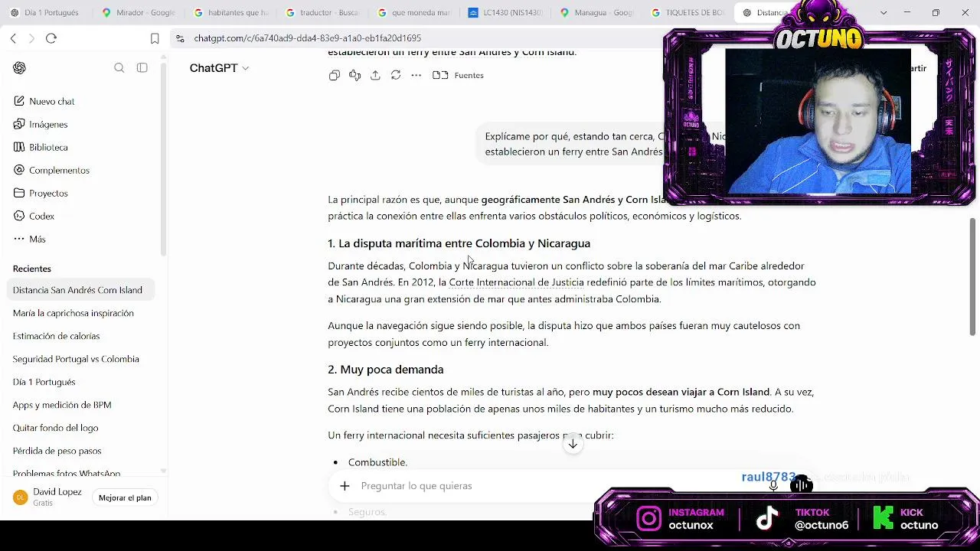Image resolution: width=980 pixels, height=551 pixels.
Task: Click the chatgpt.com address bar URL
Action: point(308,38)
